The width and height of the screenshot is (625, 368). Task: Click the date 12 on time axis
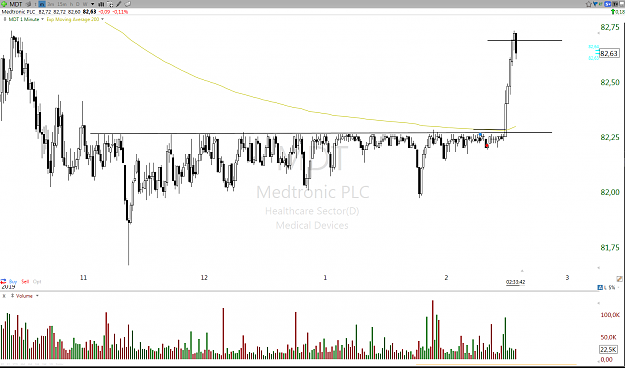[204, 277]
